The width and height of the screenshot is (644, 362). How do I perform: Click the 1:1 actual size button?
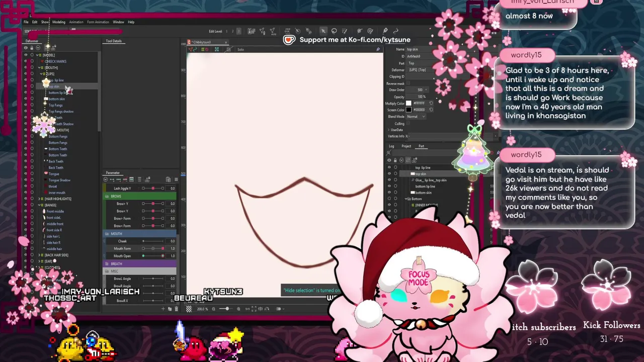[x=247, y=309]
